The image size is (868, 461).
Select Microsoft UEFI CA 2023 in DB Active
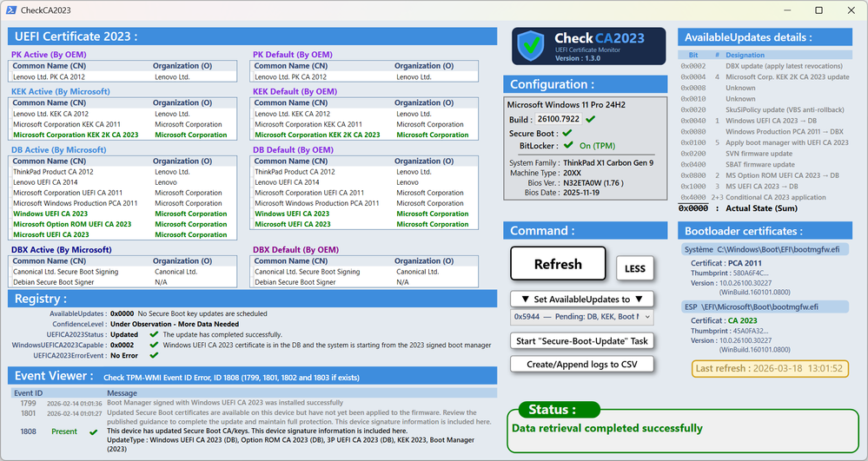tap(123, 235)
